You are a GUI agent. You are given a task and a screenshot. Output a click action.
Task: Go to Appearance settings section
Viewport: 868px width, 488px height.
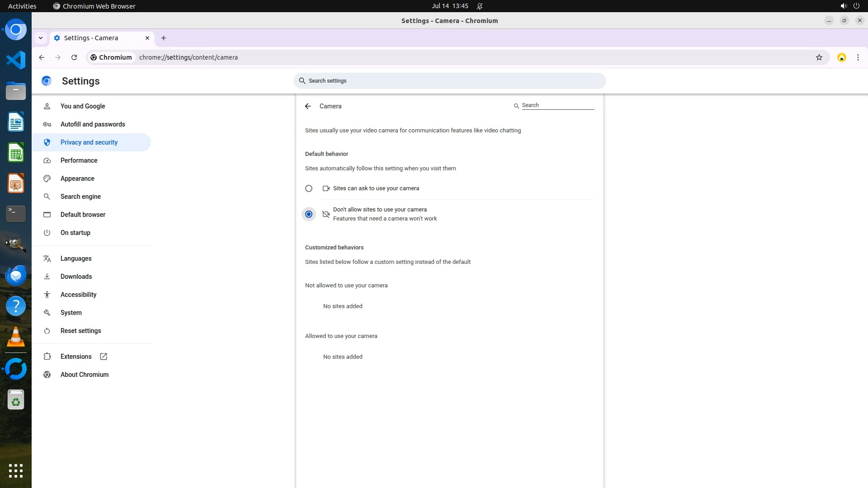click(77, 178)
